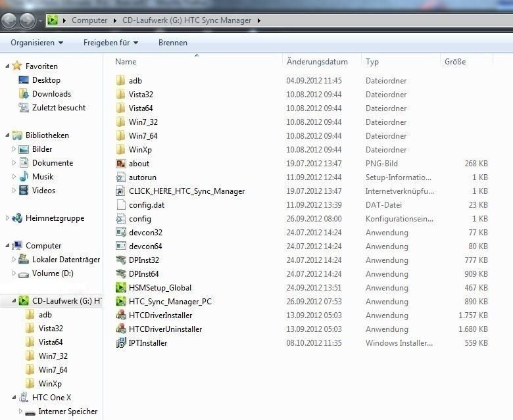
Task: Select the IPTInstaller Windows Installer icon
Action: coord(121,343)
